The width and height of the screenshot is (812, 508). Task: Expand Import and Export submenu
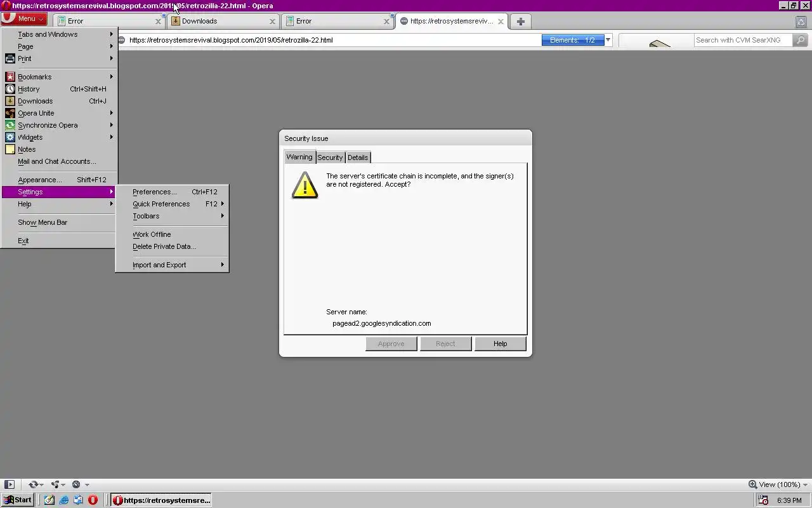click(x=172, y=265)
